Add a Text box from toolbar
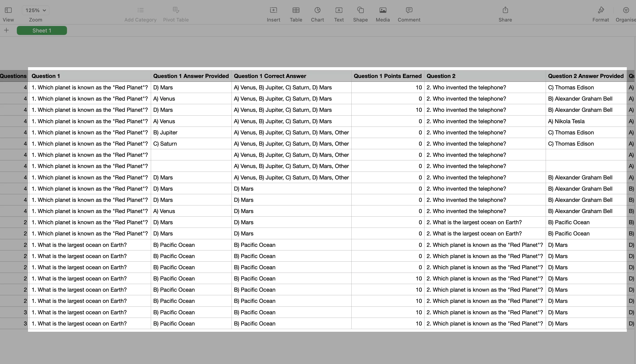The width and height of the screenshot is (636, 364). coord(339,10)
